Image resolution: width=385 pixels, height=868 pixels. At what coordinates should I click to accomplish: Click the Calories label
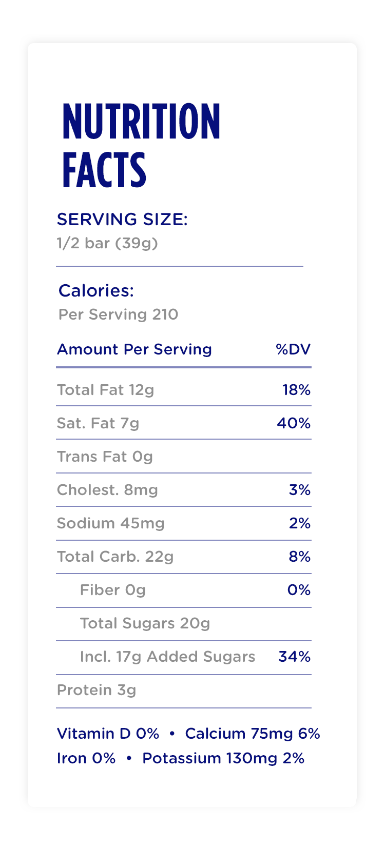click(96, 291)
